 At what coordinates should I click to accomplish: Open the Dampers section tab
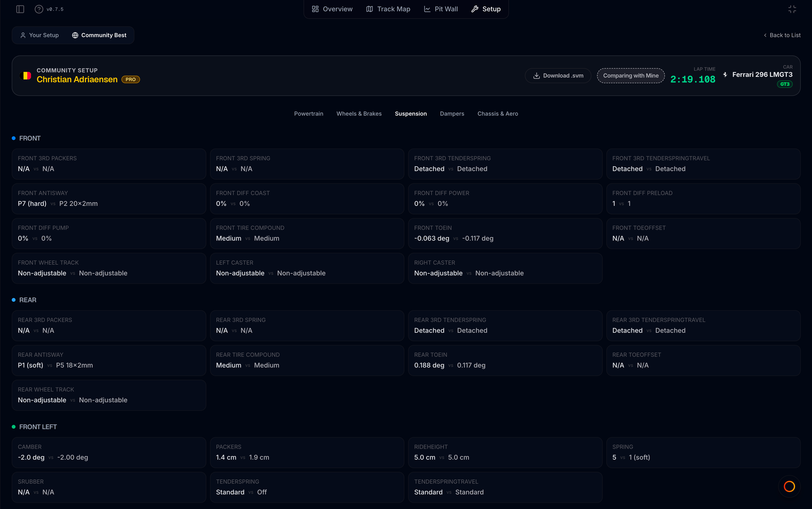point(452,114)
